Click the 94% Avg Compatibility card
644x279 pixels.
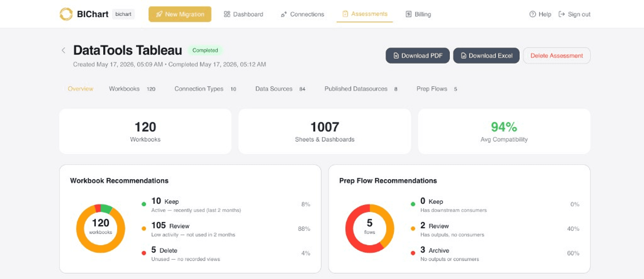[x=504, y=131]
